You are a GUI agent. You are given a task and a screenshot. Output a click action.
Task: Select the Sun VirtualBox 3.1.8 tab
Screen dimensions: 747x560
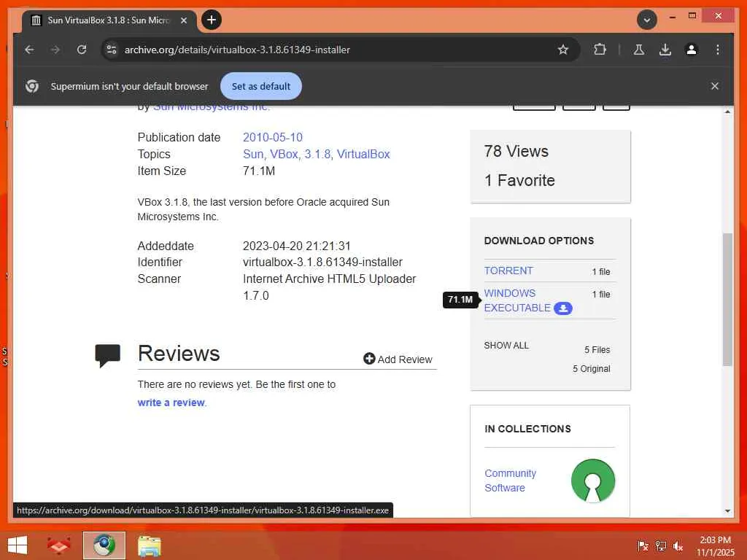pyautogui.click(x=109, y=20)
